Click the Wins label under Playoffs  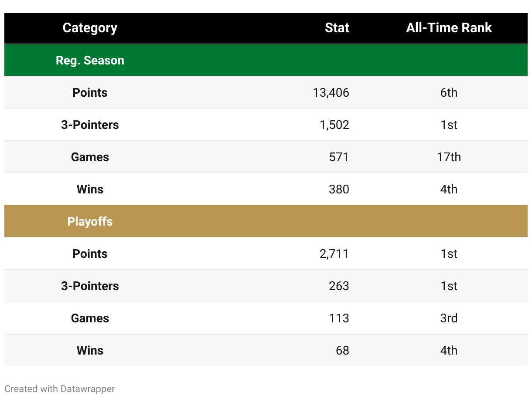pyautogui.click(x=90, y=350)
